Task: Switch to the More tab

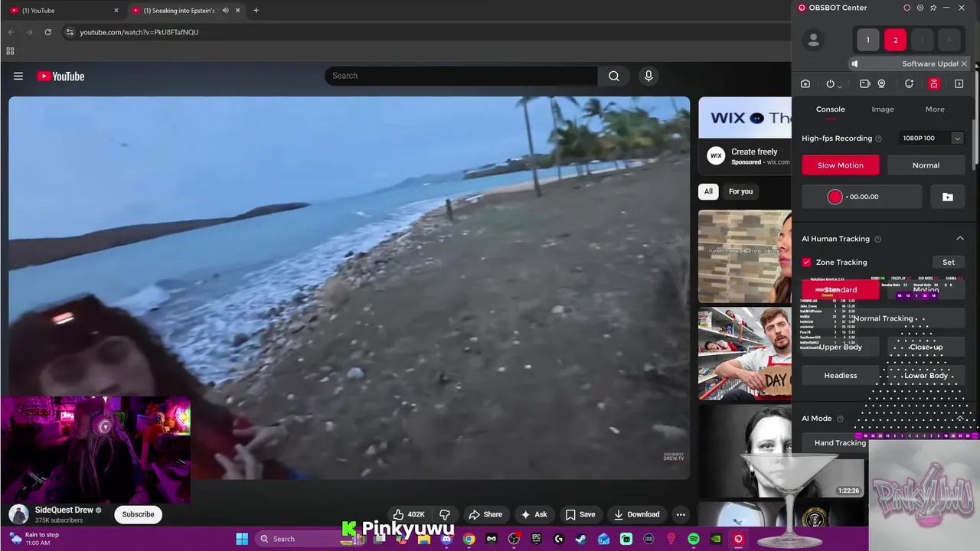Action: tap(935, 109)
